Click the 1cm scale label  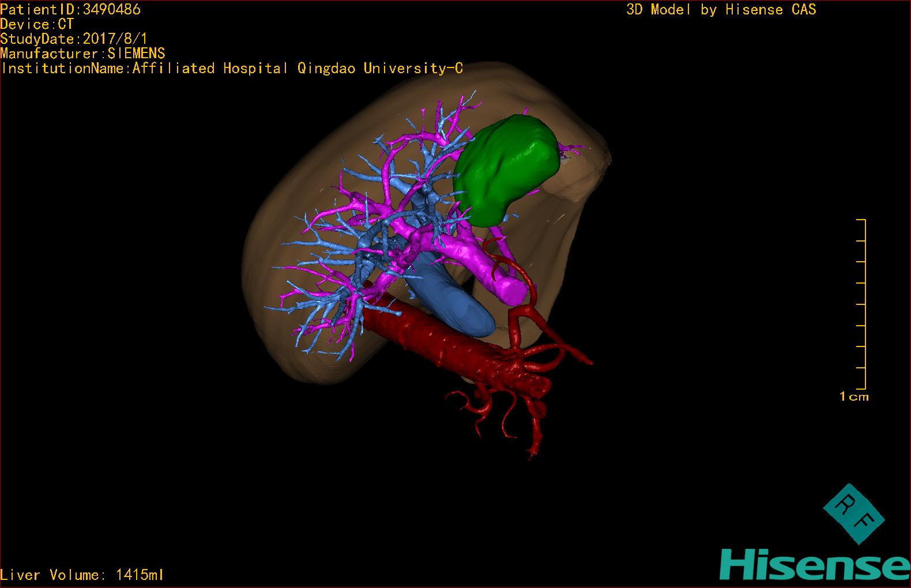pos(854,397)
